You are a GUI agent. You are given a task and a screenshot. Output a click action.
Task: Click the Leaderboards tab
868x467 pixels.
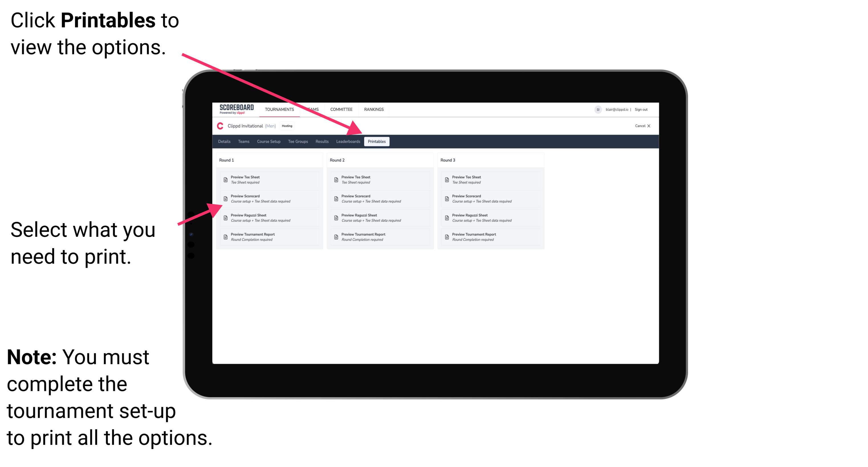coord(347,142)
